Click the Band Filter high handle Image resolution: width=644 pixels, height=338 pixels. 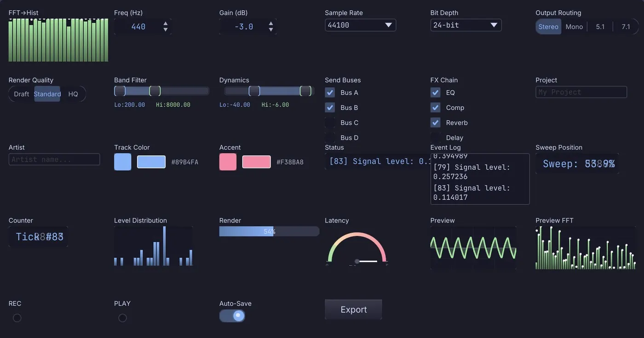click(x=155, y=91)
